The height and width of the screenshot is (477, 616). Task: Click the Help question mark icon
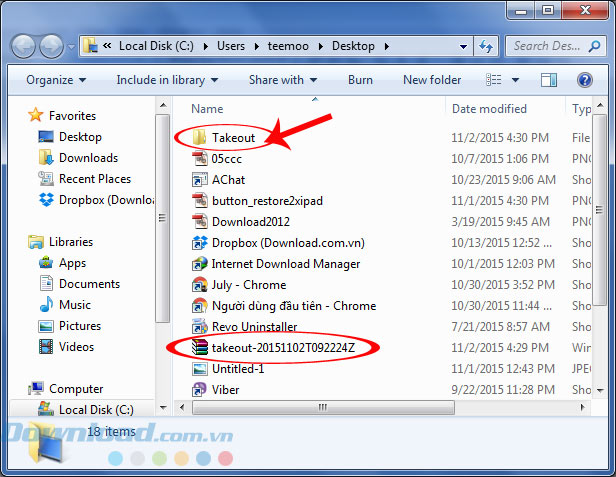(x=583, y=80)
